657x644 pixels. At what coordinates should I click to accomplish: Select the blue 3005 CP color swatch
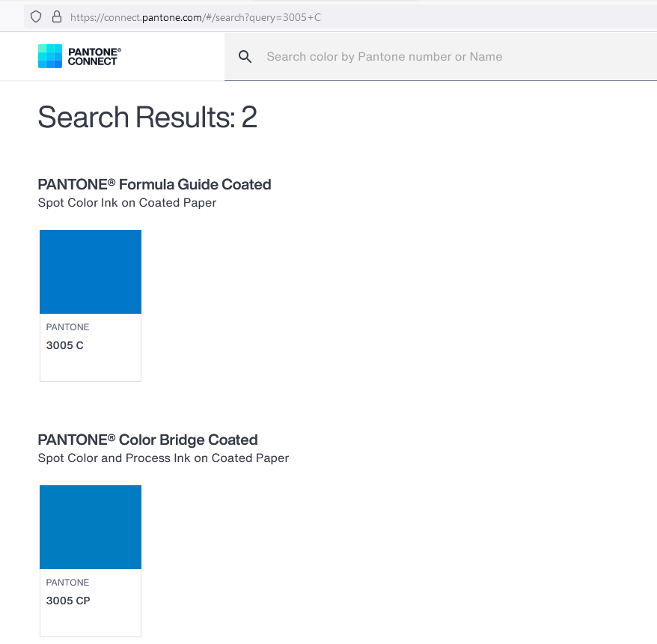91,527
